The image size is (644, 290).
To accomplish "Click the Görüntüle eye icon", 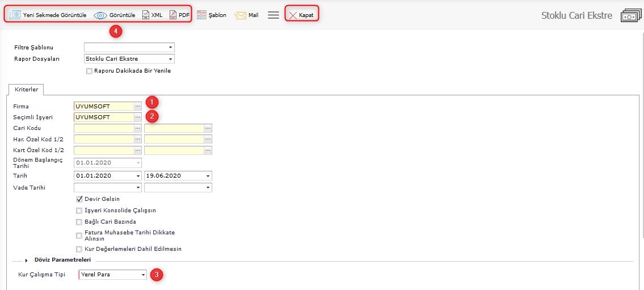I will pos(100,15).
